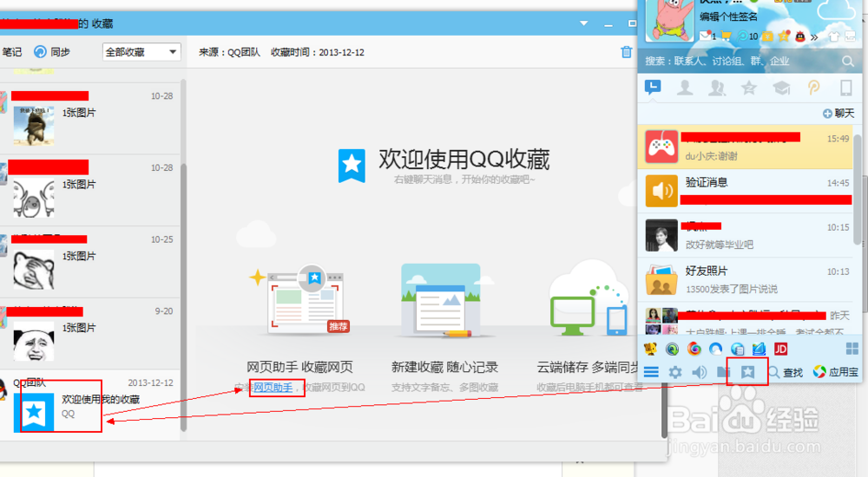Open the 好友照片 entry
The width and height of the screenshot is (868, 477).
[x=746, y=279]
